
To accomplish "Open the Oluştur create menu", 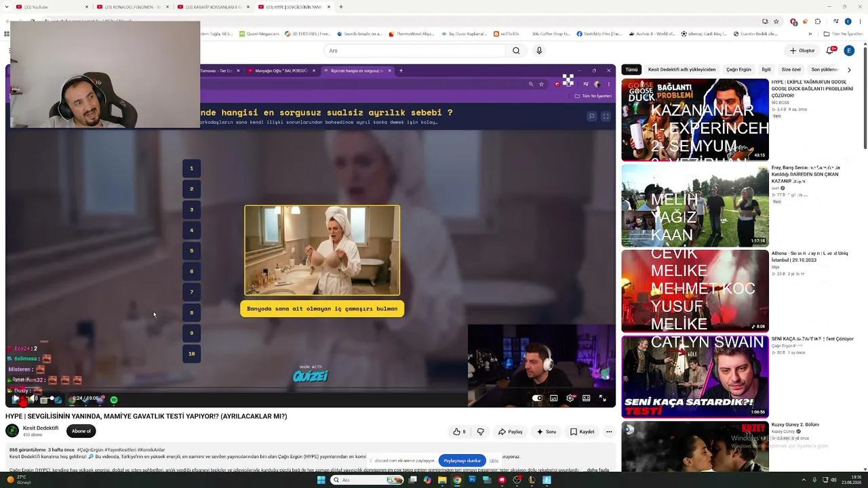I will (x=802, y=51).
